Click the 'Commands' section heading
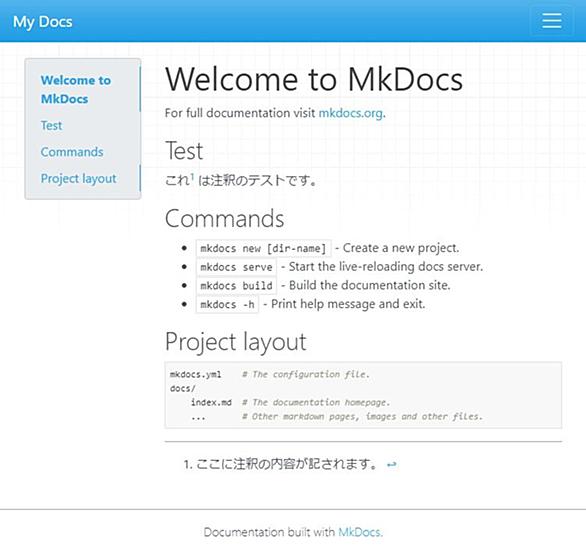586x548 pixels. [x=225, y=219]
